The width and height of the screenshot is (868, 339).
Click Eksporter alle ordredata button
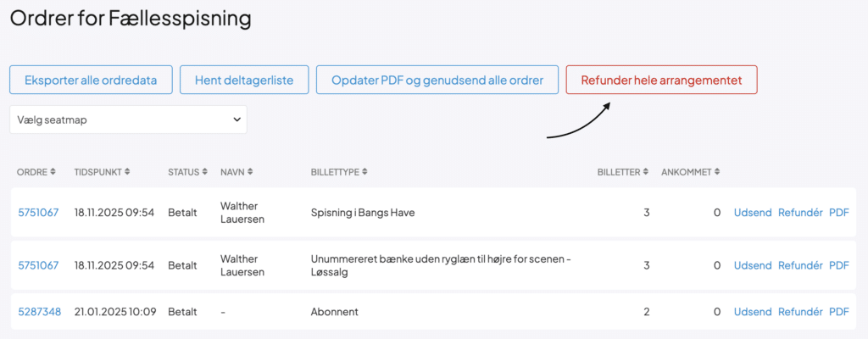[x=91, y=81]
